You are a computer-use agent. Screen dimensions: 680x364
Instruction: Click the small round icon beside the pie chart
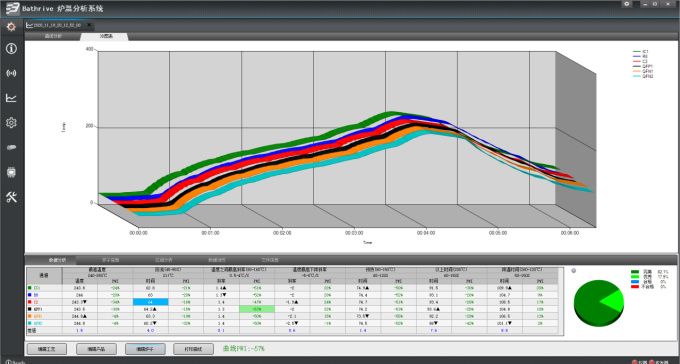573,270
